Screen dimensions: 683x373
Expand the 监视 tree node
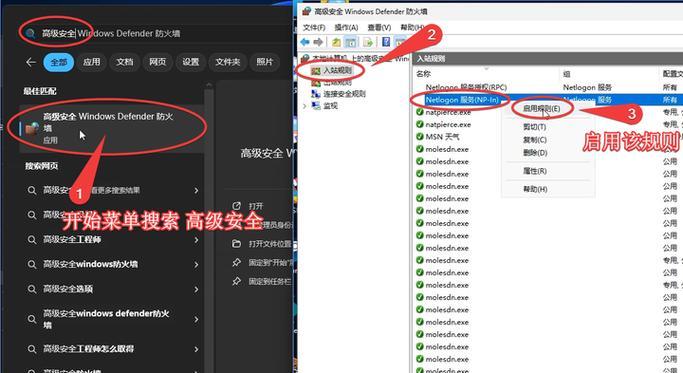tap(304, 106)
